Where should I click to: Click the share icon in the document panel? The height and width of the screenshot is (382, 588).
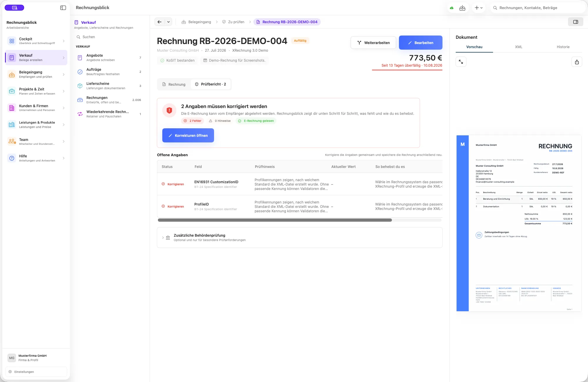(577, 62)
